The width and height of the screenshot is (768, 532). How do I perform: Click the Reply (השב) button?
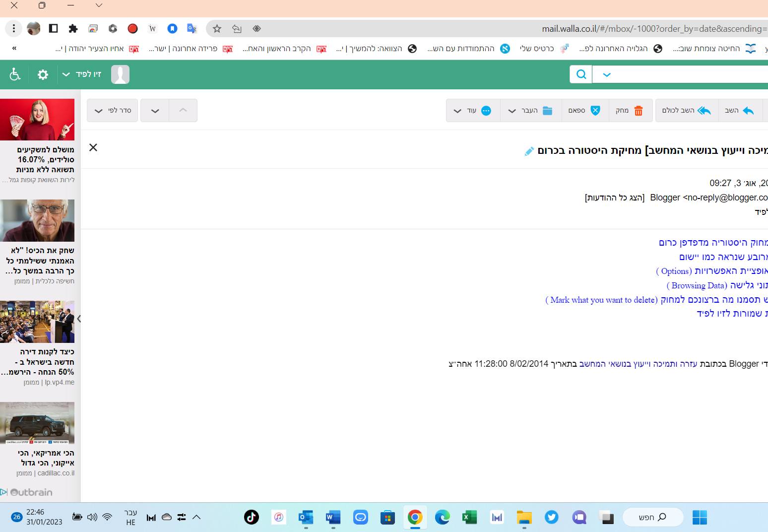tap(739, 111)
